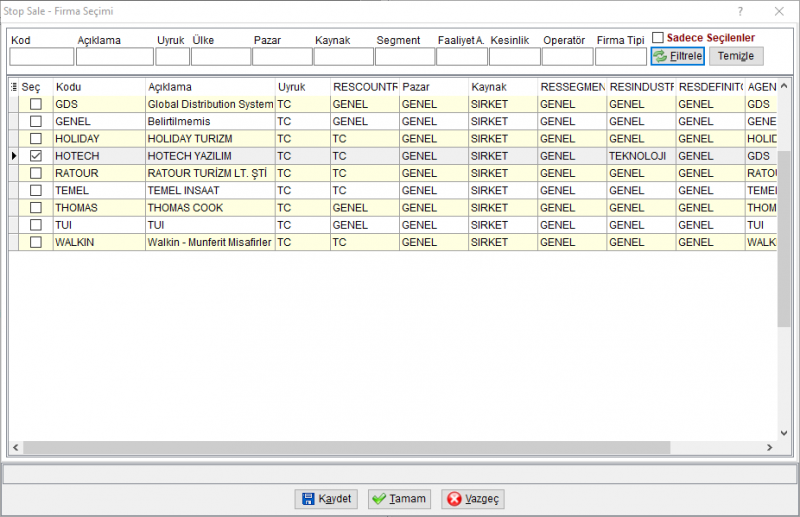Click the red X Vazgeç icon
Screen dimensions: 800x517
(x=454, y=499)
